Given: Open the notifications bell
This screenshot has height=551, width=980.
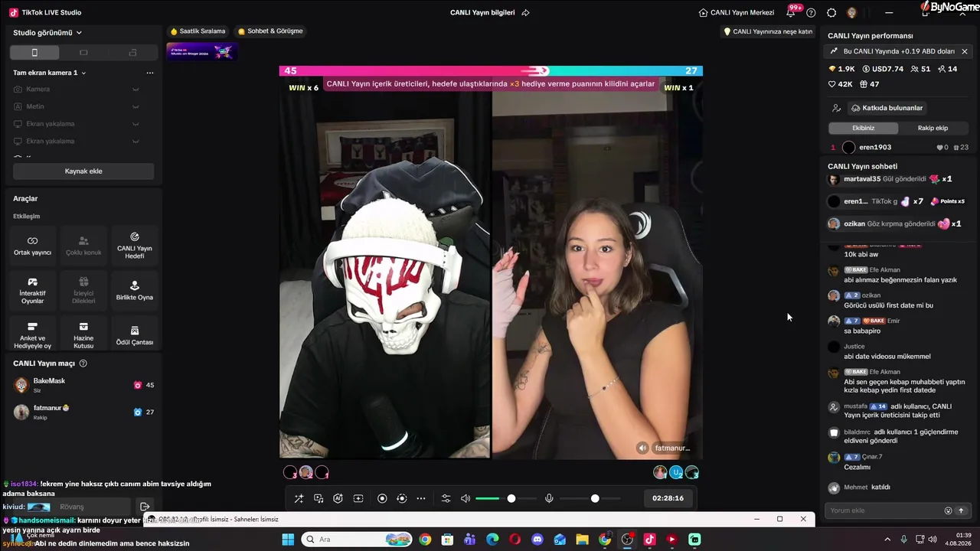Looking at the screenshot, I should (791, 12).
